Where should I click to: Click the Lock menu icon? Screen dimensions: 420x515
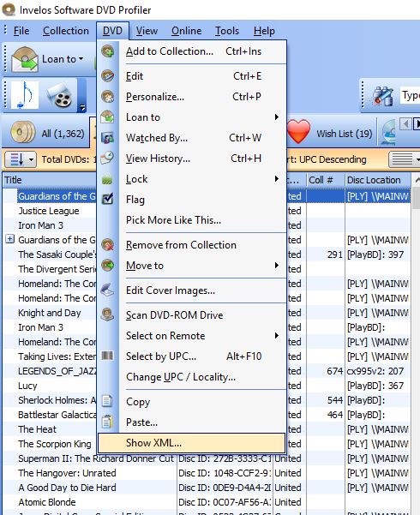click(x=107, y=179)
